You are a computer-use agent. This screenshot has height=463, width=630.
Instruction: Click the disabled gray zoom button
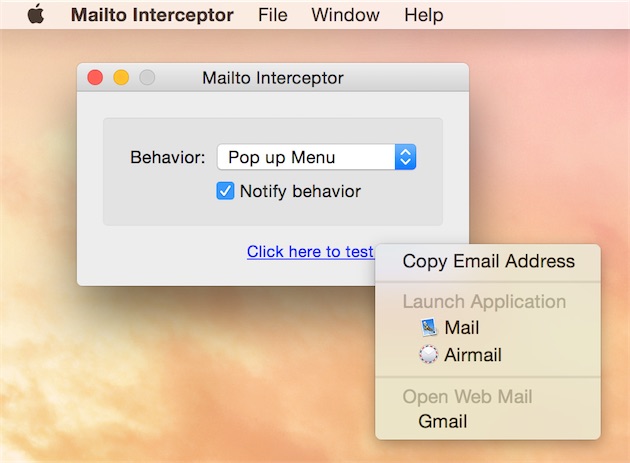pyautogui.click(x=147, y=77)
